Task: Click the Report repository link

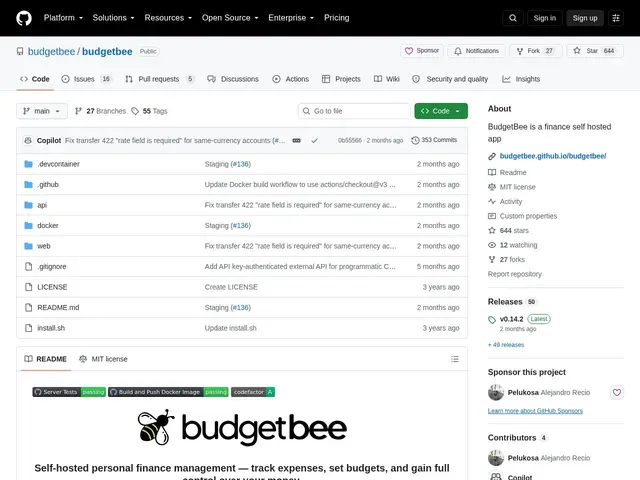Action: coord(515,274)
